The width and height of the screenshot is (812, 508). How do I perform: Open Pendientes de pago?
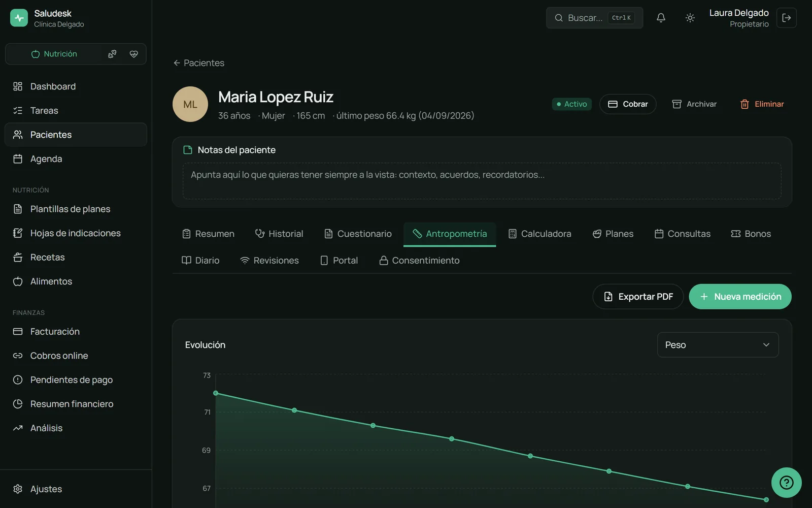point(76,379)
